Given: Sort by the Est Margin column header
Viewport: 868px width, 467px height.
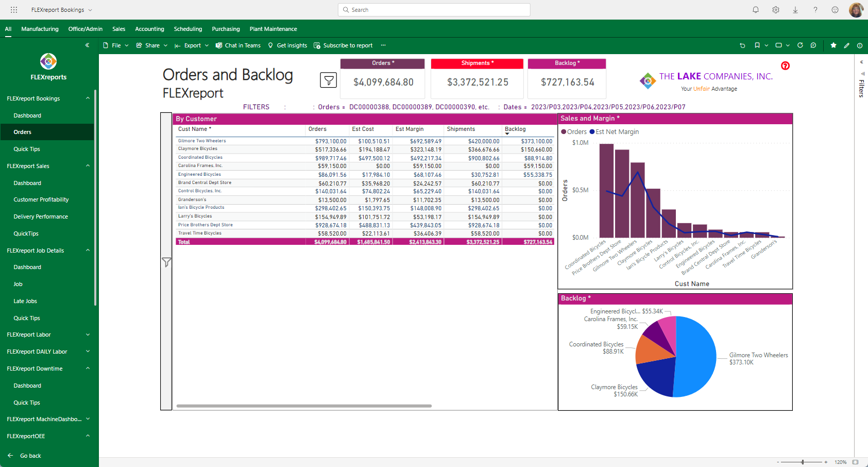Looking at the screenshot, I should coord(410,129).
